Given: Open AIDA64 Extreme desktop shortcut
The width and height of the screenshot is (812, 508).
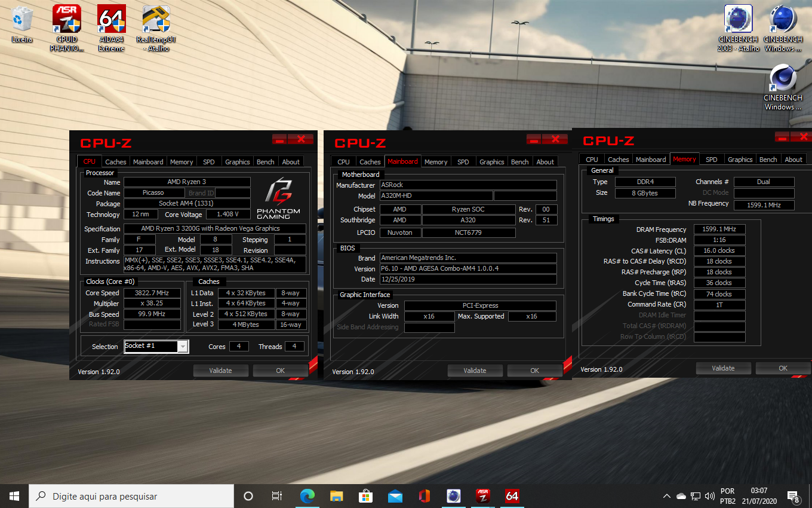Looking at the screenshot, I should click(x=112, y=28).
